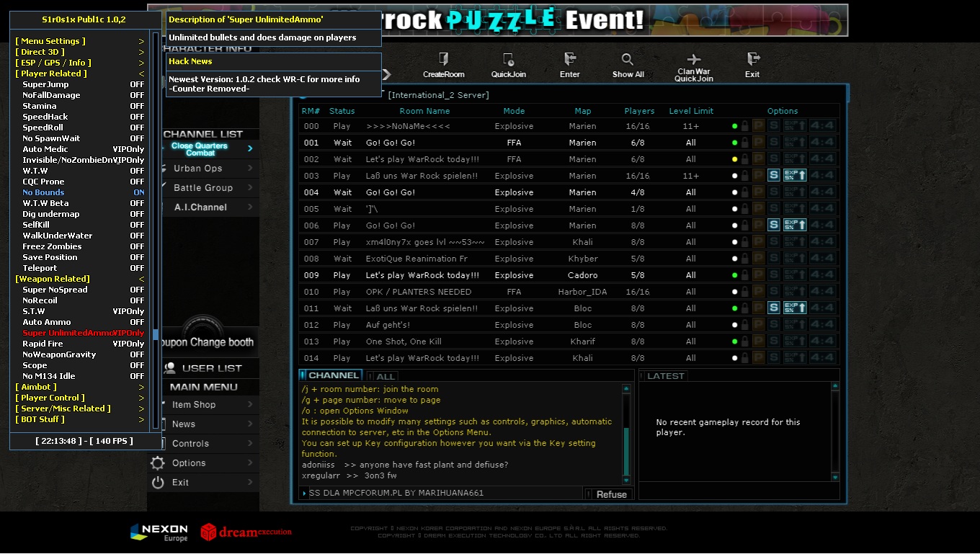This screenshot has height=554, width=980.
Task: Click the Clan War QuickJoin icon
Action: point(694,59)
